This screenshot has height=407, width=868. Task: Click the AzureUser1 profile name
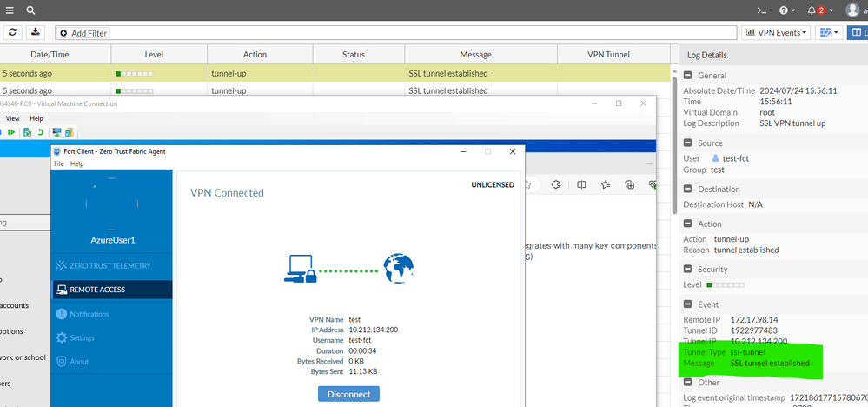click(x=112, y=240)
